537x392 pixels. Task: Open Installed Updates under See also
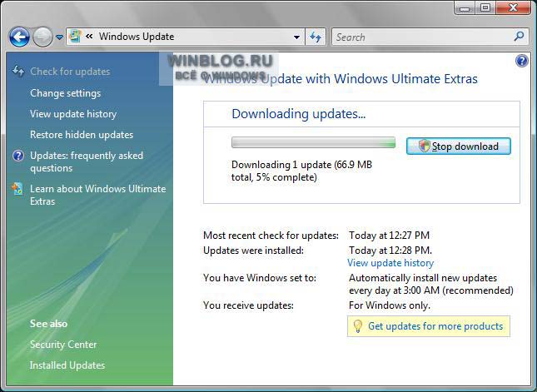pyautogui.click(x=67, y=365)
